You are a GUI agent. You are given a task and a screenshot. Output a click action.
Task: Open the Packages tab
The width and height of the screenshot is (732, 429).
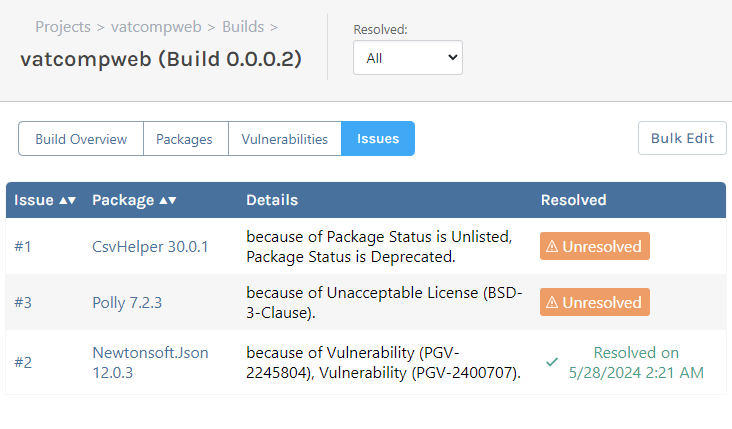[185, 139]
